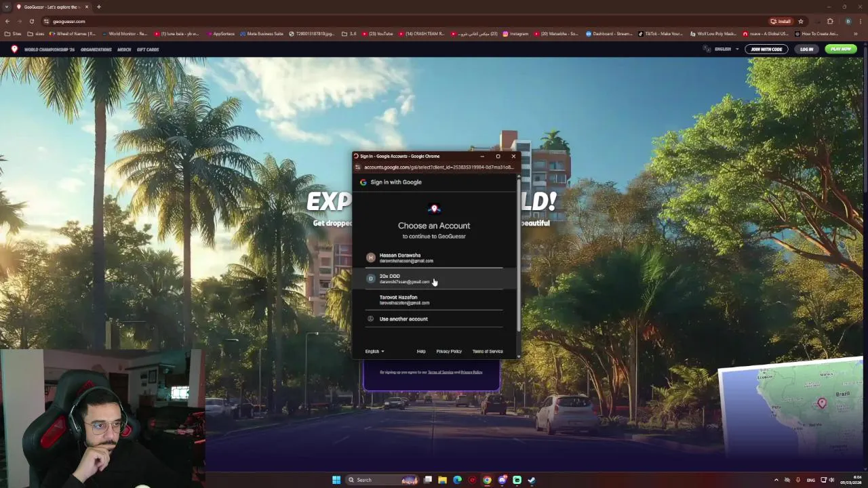Open the tab search chevron at top-left
Image resolution: width=868 pixels, height=488 pixels.
[6, 7]
